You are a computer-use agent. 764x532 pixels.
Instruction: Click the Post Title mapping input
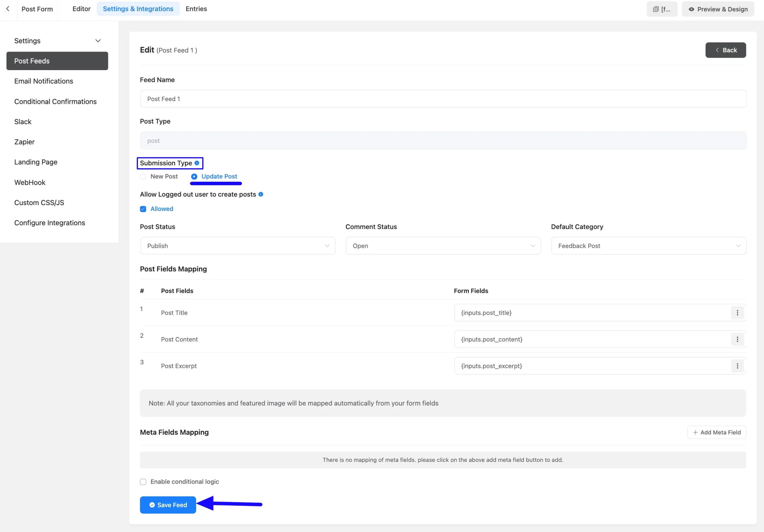pos(592,313)
